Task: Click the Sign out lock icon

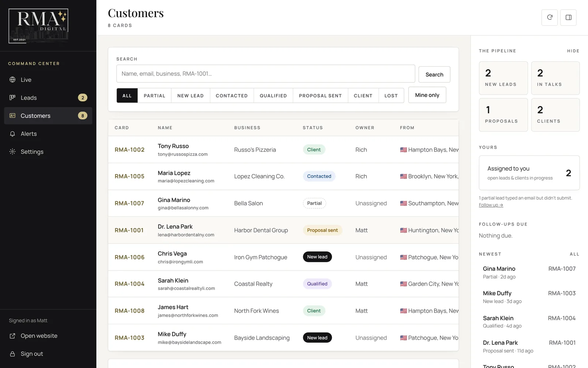Action: pyautogui.click(x=12, y=354)
